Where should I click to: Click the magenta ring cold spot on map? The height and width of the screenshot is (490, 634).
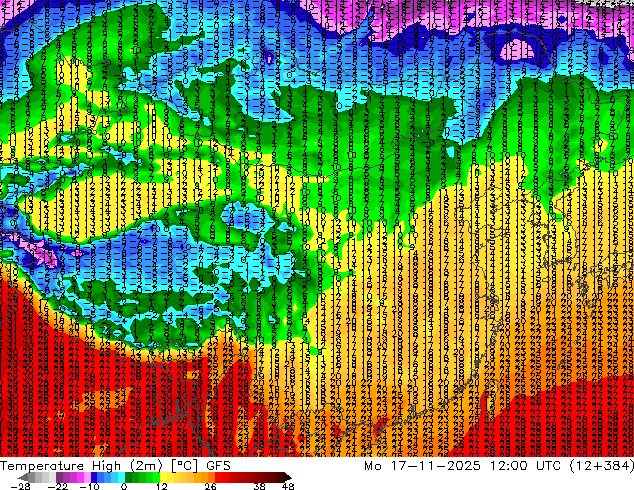tap(516, 50)
